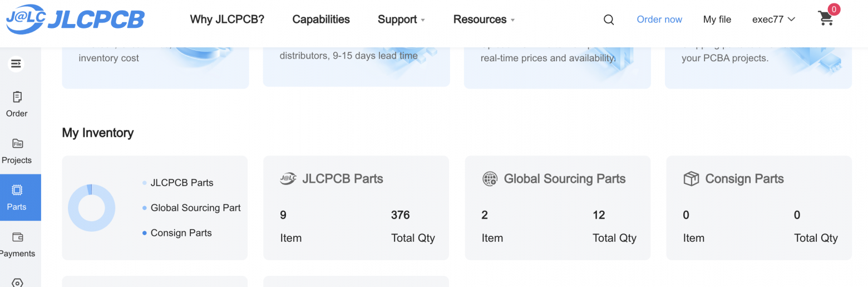Click Why JLCPCB? in top menu
Screen dimensions: 868x287
(227, 20)
